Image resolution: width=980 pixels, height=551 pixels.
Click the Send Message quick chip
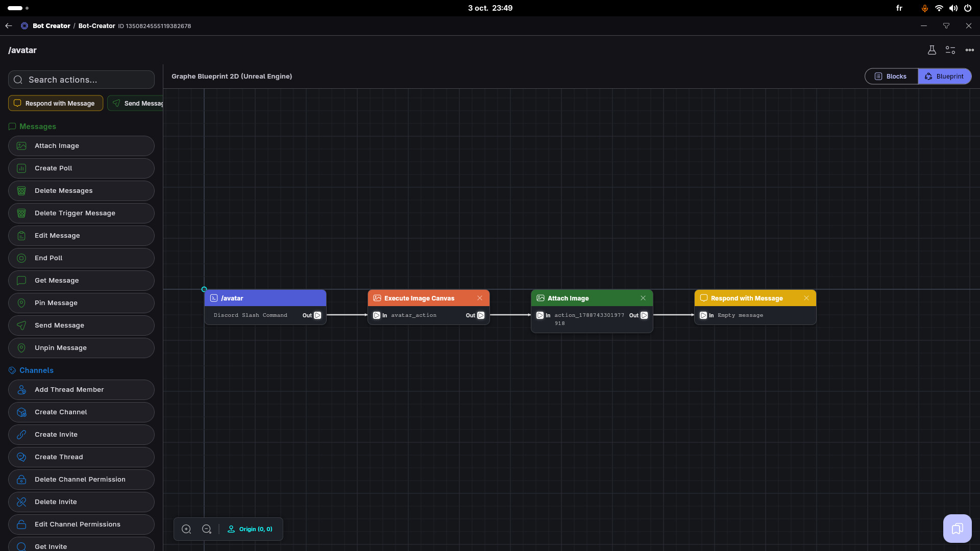click(x=136, y=103)
